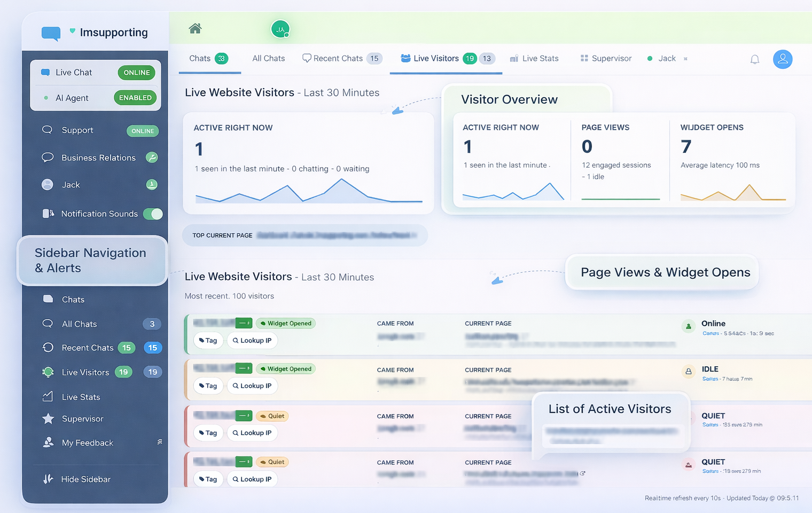Image resolution: width=812 pixels, height=513 pixels.
Task: Switch to the All Chats tab
Action: pos(268,58)
